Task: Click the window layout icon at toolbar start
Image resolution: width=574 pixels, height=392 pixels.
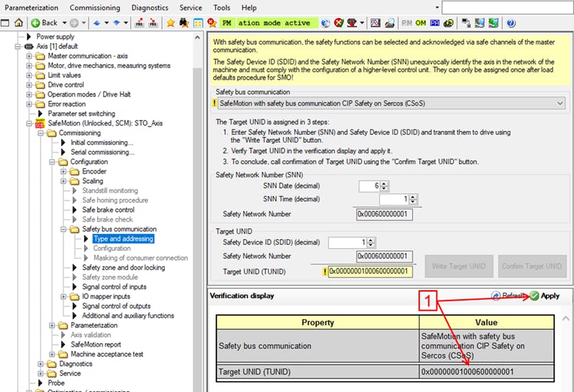Action: (x=5, y=23)
